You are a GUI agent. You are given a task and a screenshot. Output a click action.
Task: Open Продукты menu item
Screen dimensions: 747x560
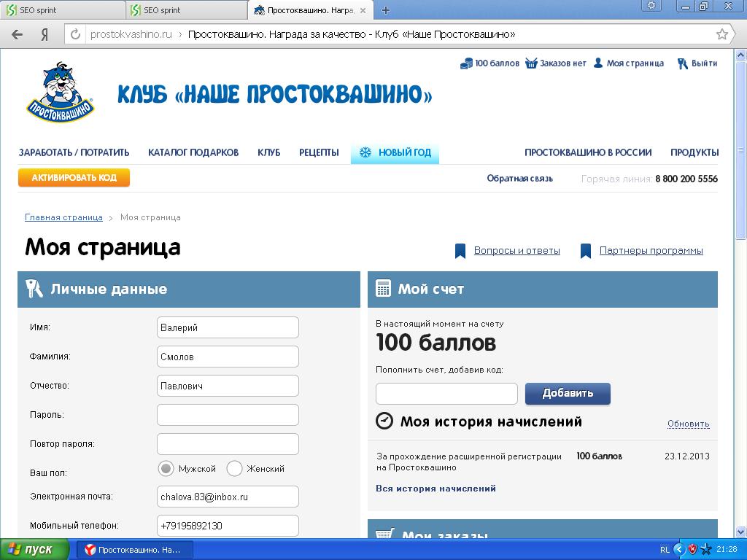click(694, 152)
